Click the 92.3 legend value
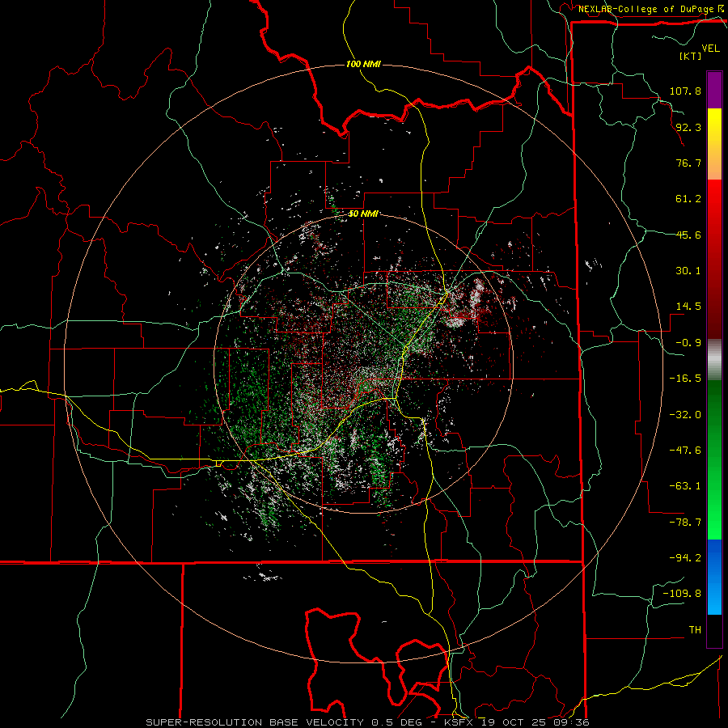This screenshot has height=728, width=728. pyautogui.click(x=688, y=127)
